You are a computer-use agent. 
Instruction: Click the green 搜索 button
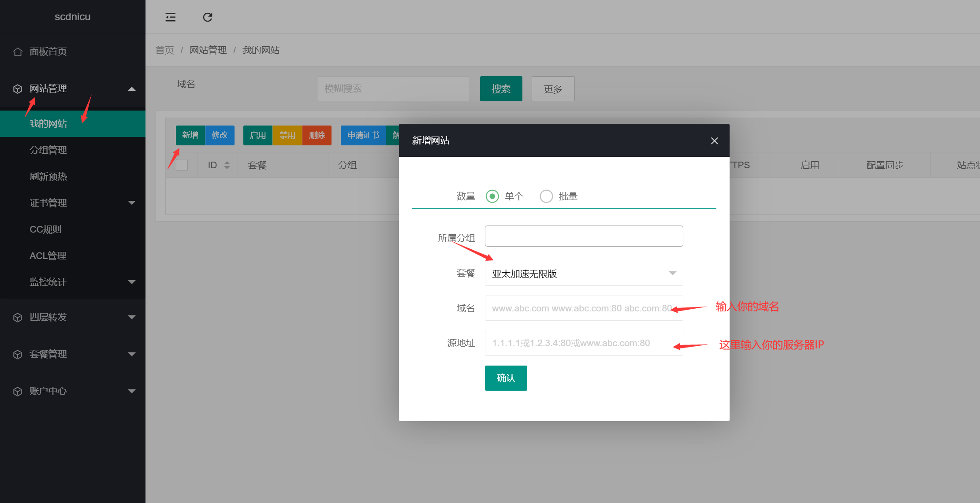501,89
